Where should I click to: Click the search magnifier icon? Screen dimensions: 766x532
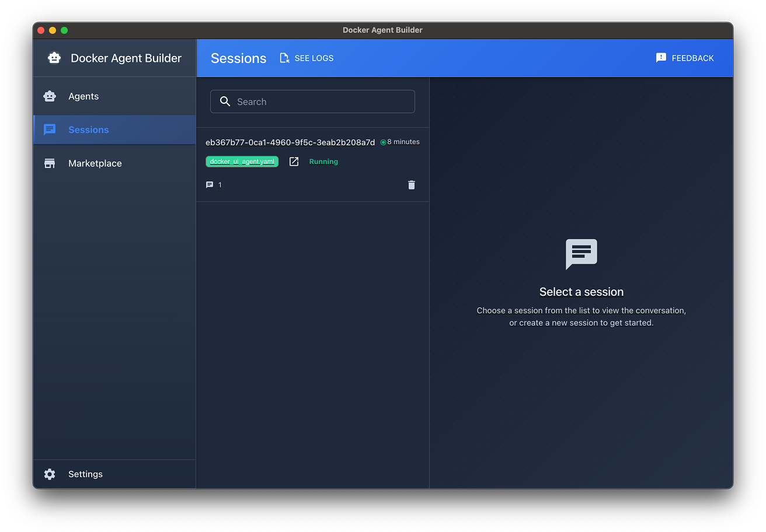coord(225,101)
